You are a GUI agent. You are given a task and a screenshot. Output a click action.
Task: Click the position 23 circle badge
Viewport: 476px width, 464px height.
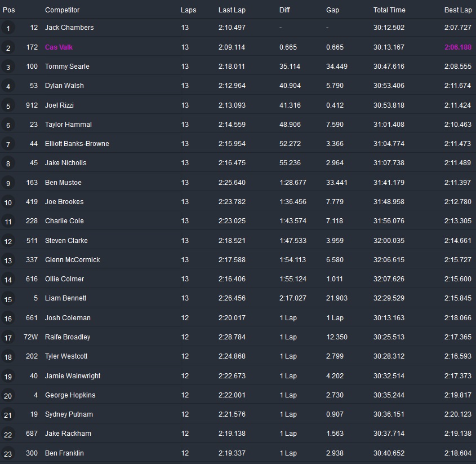(x=8, y=454)
